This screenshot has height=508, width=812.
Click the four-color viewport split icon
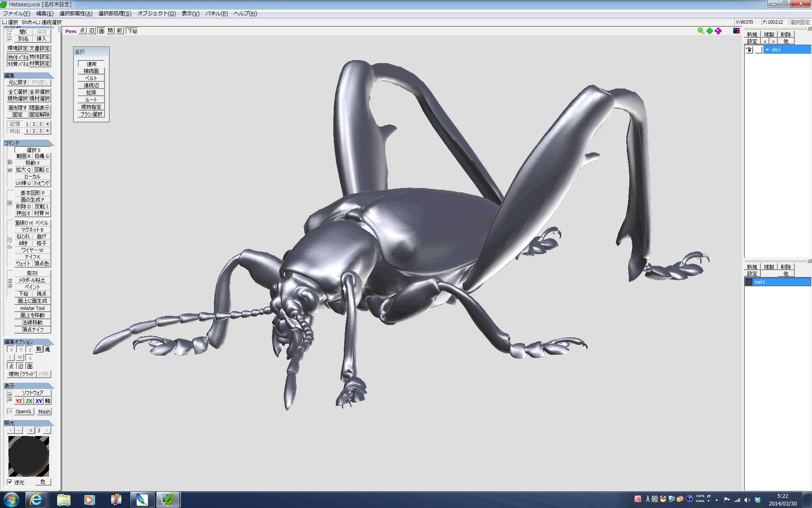[736, 31]
